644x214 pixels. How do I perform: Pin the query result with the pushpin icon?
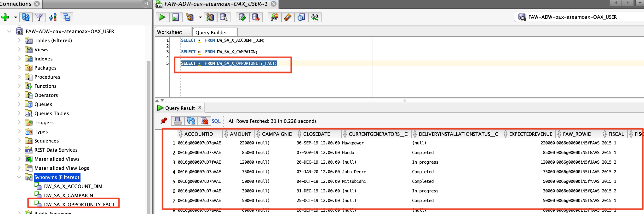point(164,121)
